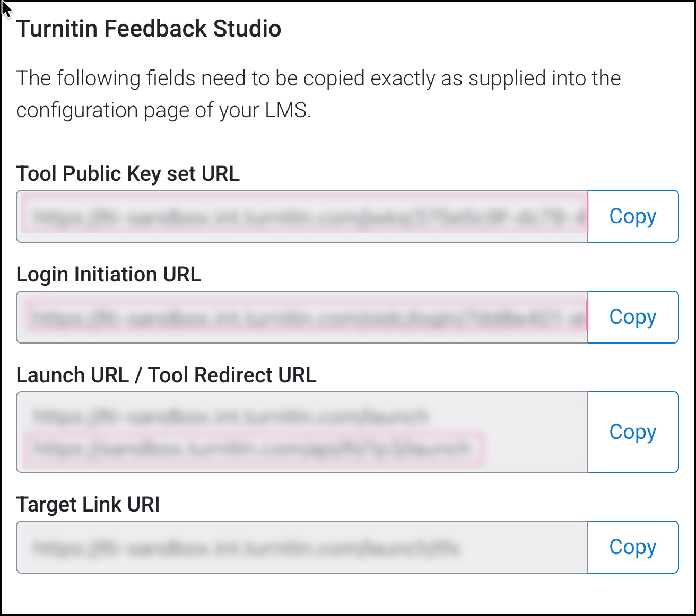
Task: Click the Login Initiation URL label
Action: 109,275
